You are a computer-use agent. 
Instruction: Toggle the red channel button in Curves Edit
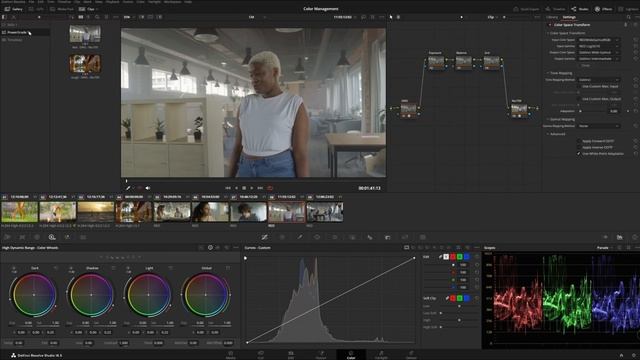[453, 257]
